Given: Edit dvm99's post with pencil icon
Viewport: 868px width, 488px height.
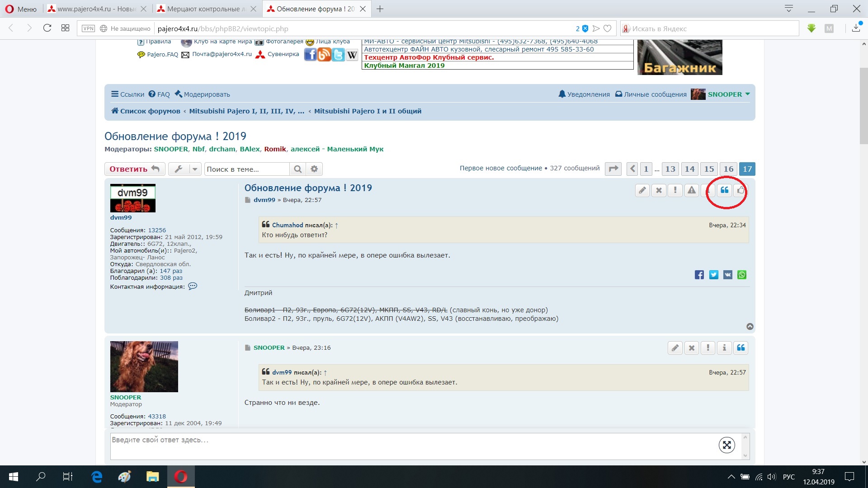Looking at the screenshot, I should click(642, 190).
